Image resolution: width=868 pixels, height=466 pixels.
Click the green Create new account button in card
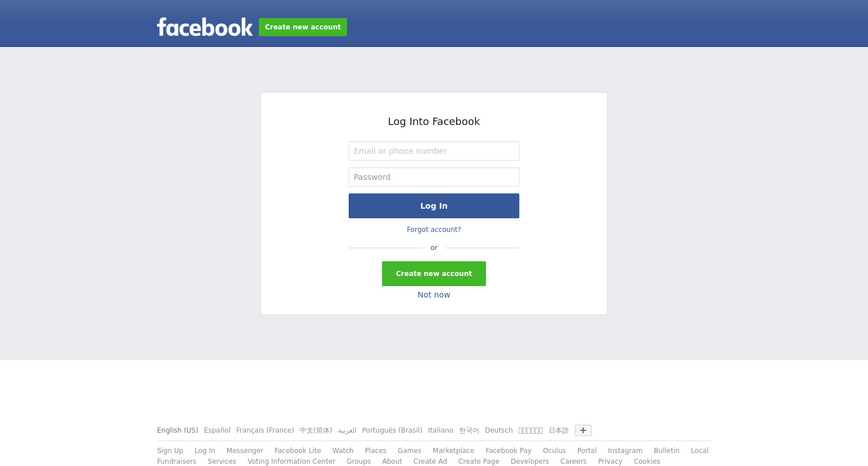tap(434, 274)
